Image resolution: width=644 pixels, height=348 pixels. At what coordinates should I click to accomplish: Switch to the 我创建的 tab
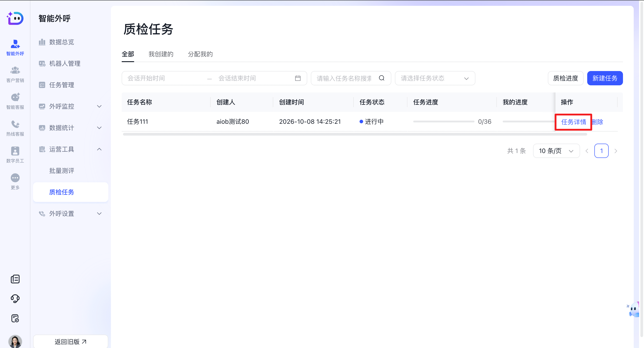(161, 54)
